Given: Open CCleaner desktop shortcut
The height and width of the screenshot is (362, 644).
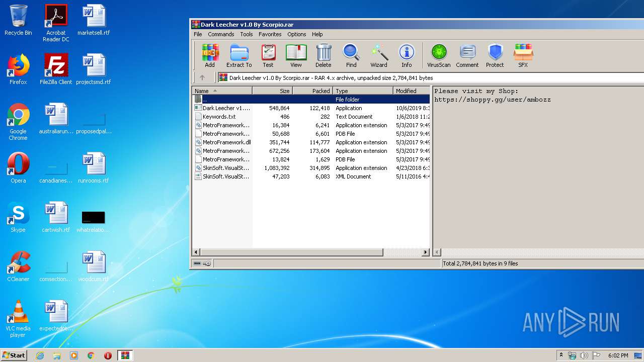Looking at the screenshot, I should (18, 266).
